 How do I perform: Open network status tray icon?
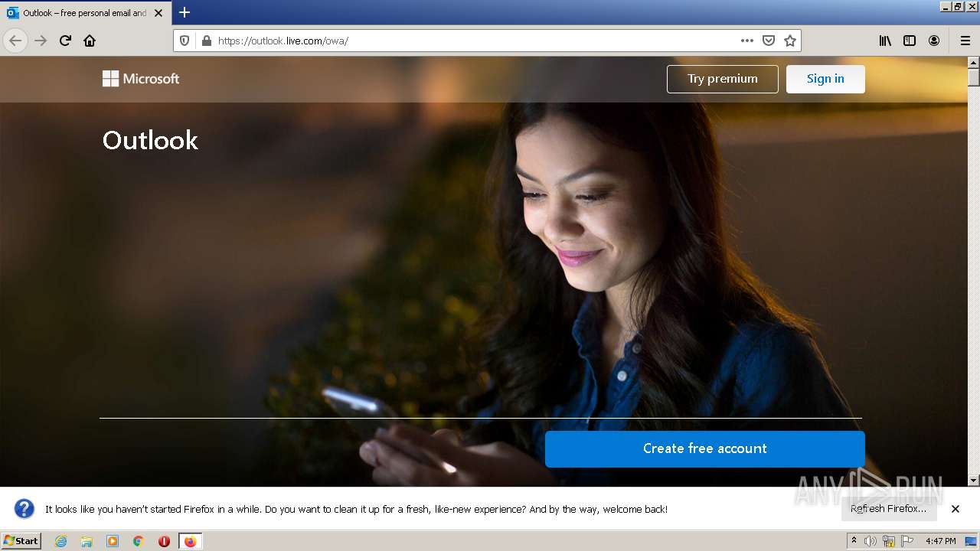pos(889,541)
